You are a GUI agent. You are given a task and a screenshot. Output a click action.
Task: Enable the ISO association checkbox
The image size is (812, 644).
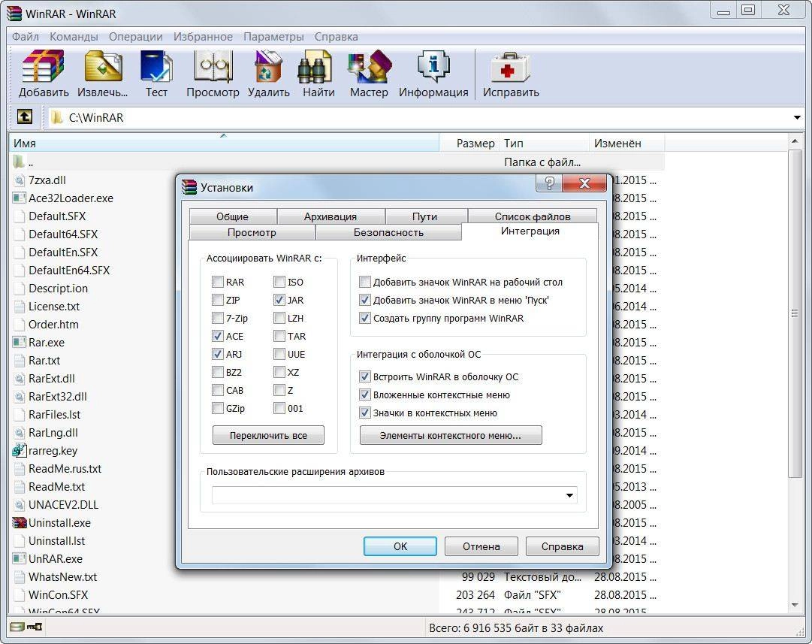(x=279, y=282)
